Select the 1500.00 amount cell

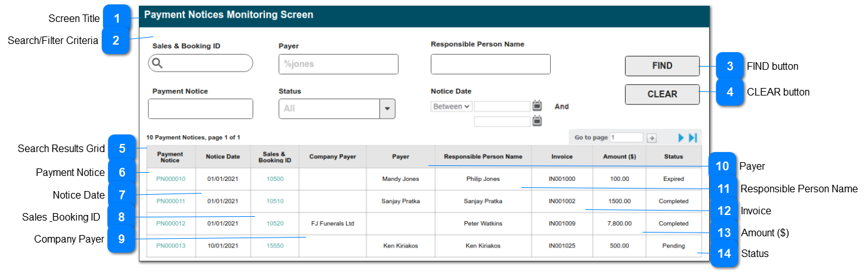click(619, 201)
